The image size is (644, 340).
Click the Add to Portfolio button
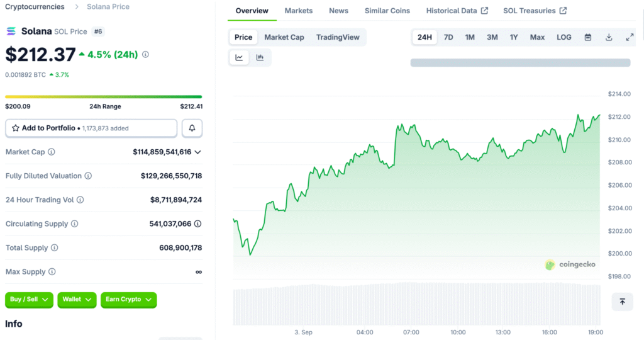(x=91, y=128)
